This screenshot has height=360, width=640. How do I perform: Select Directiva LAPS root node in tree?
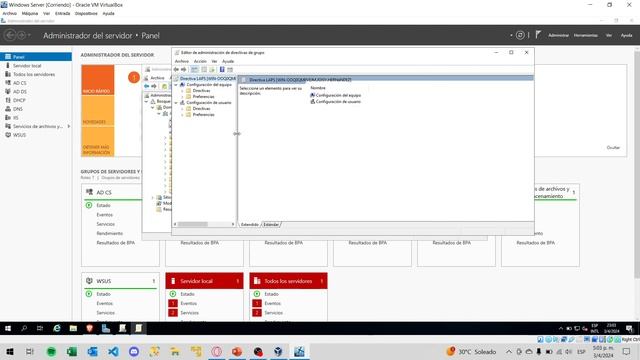point(207,78)
